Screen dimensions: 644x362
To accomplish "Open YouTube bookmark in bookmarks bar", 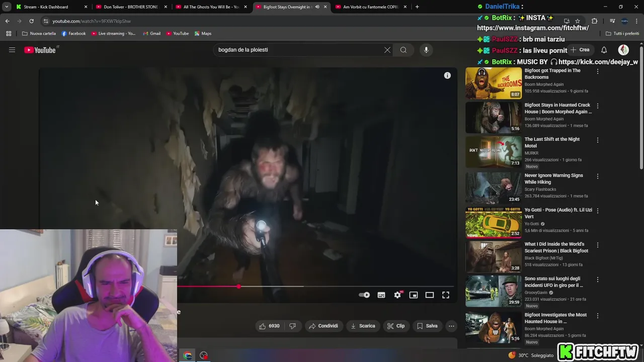I will click(x=177, y=34).
